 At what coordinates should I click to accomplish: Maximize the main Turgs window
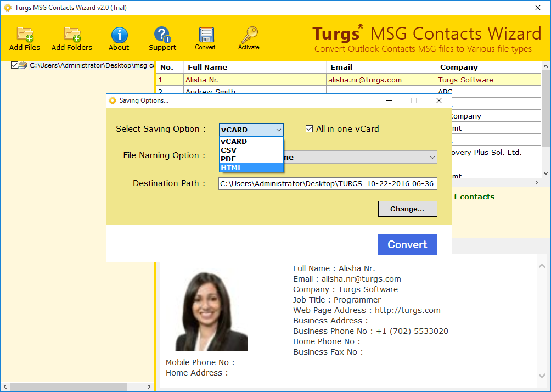[513, 8]
